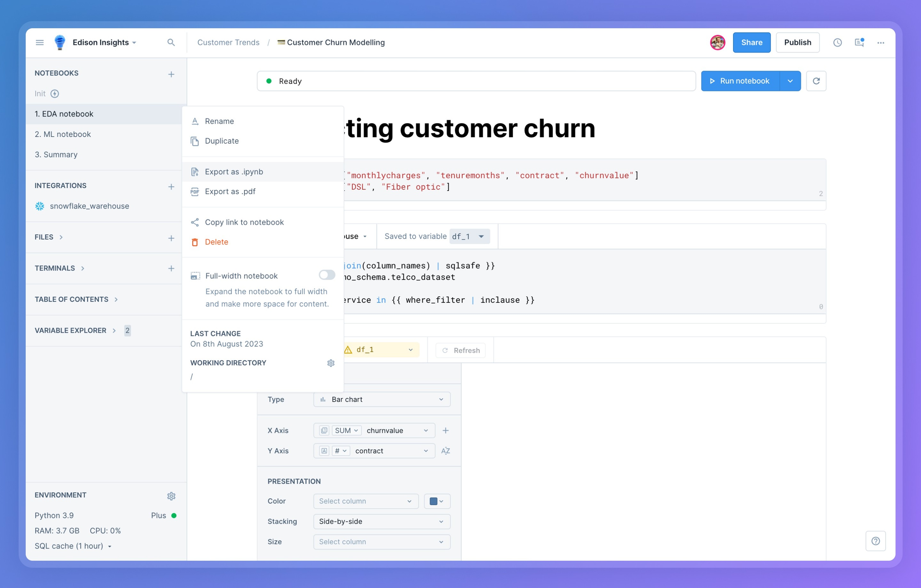921x588 pixels.
Task: Open the comments icon in the header
Action: click(859, 42)
